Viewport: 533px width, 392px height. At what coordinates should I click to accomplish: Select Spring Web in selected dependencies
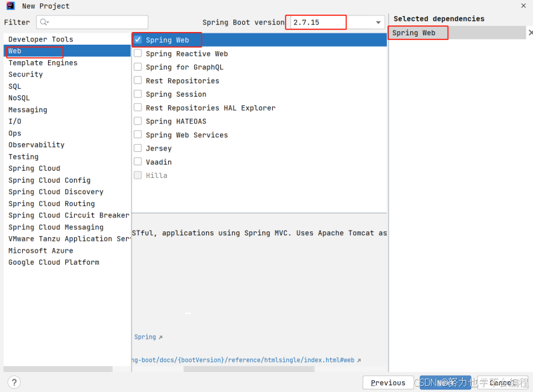click(457, 33)
